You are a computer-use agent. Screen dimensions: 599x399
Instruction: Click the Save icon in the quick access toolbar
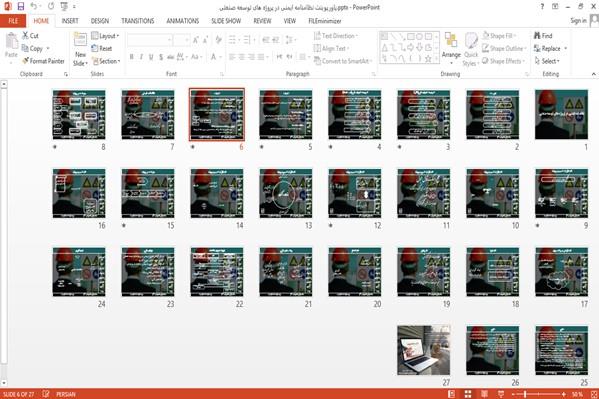tap(21, 6)
